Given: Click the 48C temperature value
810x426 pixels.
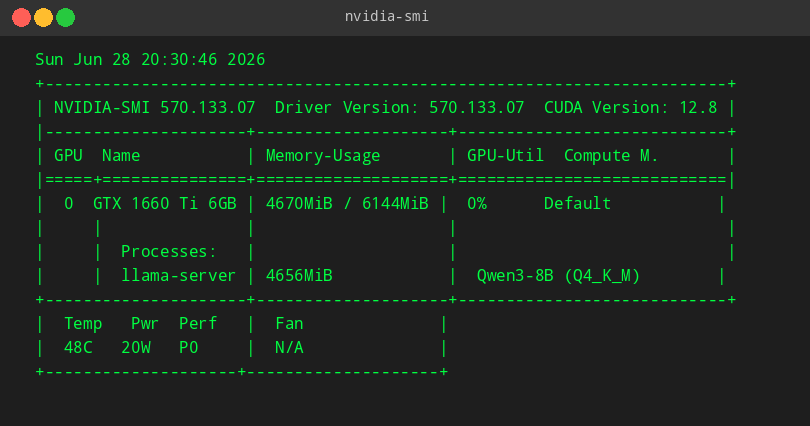Looking at the screenshot, I should click(78, 348).
